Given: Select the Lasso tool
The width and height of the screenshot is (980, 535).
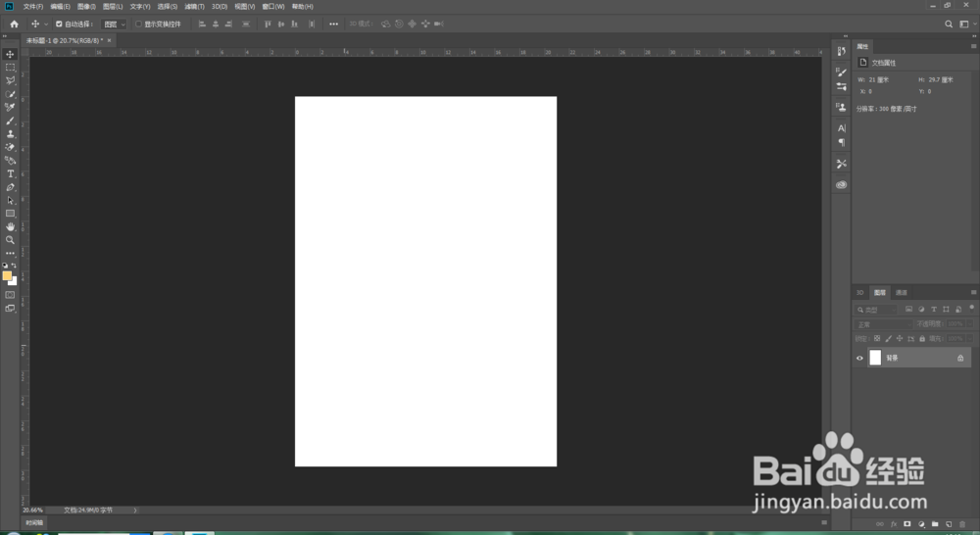Looking at the screenshot, I should coord(10,80).
